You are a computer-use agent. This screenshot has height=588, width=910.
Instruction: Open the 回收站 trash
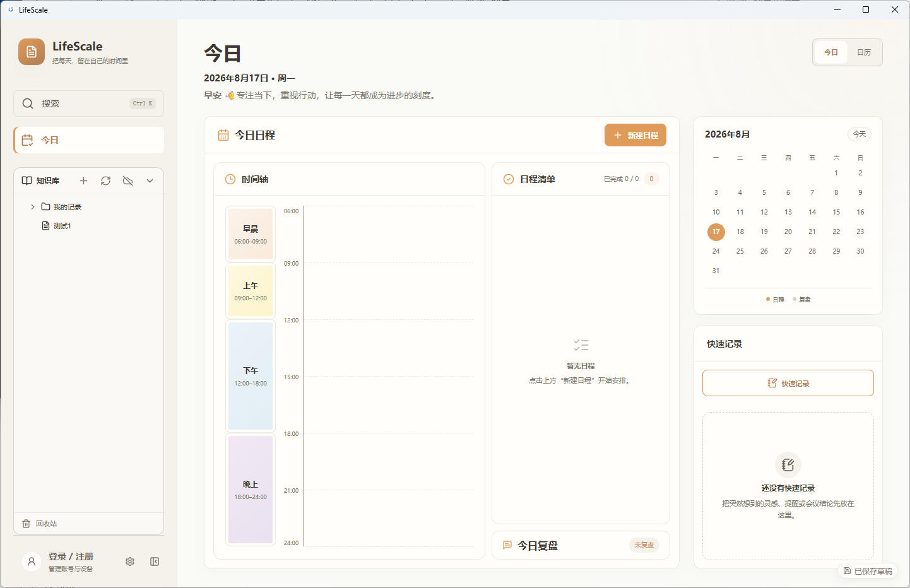click(39, 524)
